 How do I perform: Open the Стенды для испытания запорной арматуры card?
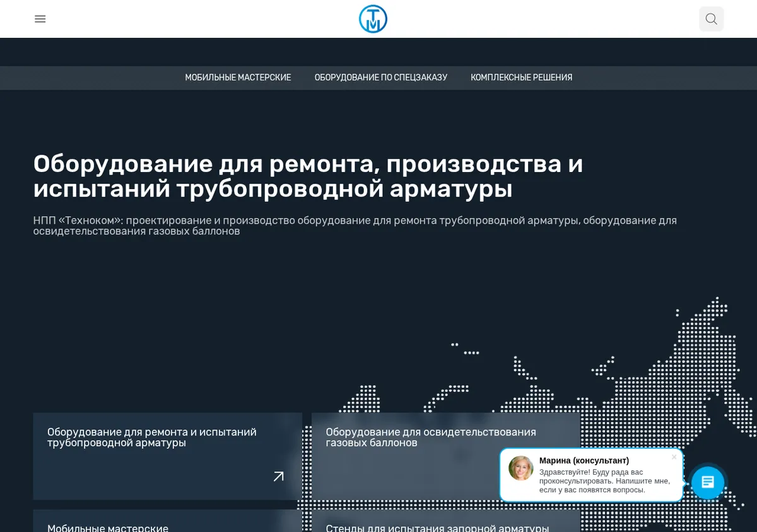click(445, 521)
